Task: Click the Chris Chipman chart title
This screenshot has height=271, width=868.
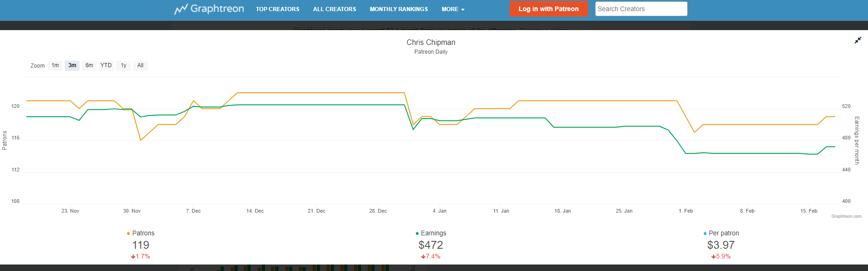Action: 431,42
